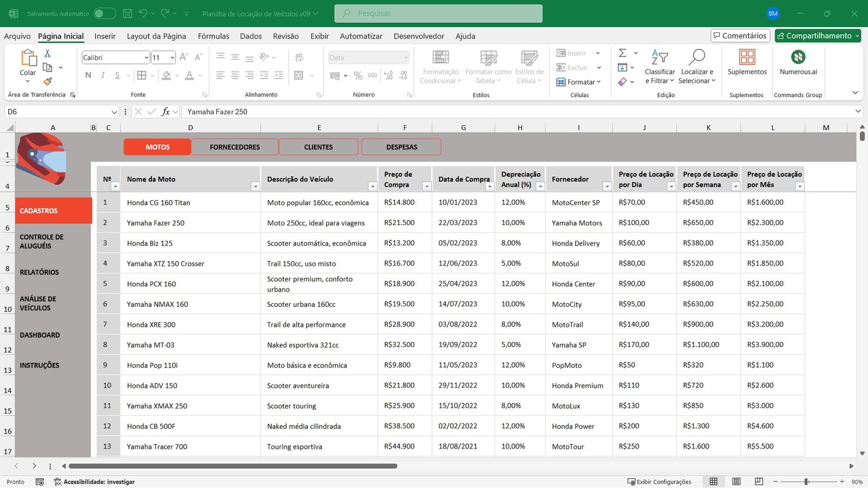Open the Nome da Moto filter dropdown
This screenshot has height=488, width=868.
click(255, 187)
